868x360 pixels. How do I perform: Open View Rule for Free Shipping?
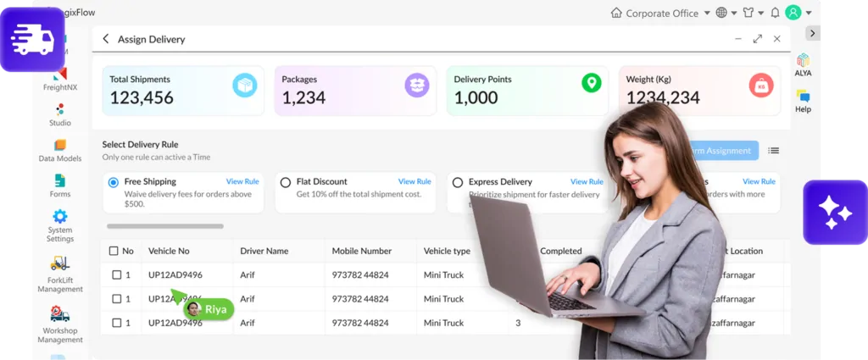[x=242, y=181]
